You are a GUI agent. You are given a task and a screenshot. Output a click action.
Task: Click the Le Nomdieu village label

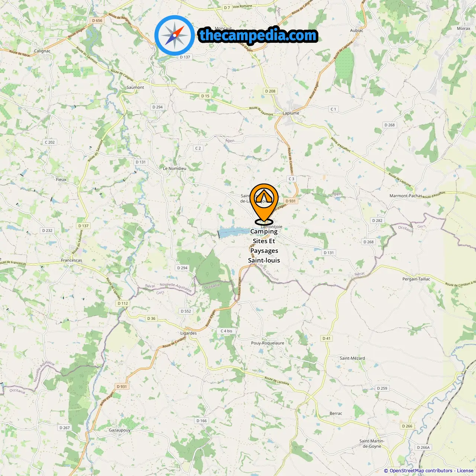(174, 168)
